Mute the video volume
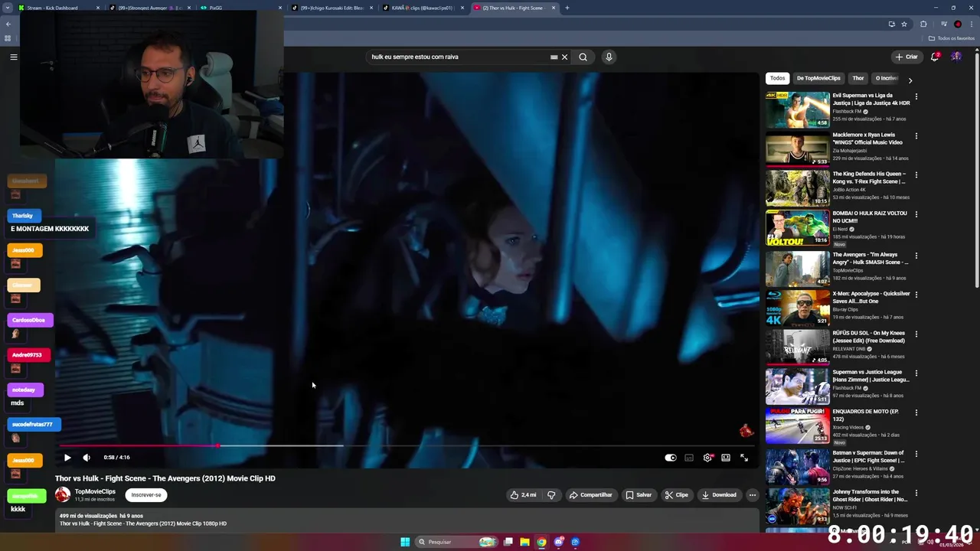This screenshot has height=551, width=980. 87,458
